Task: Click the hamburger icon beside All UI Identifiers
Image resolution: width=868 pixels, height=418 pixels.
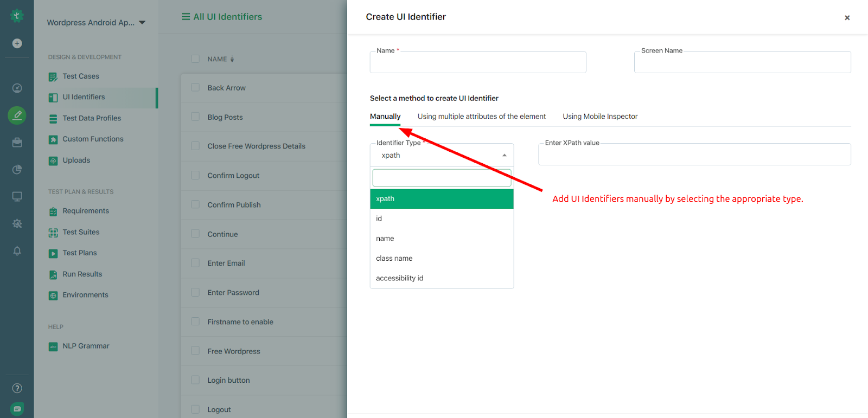Action: [x=186, y=17]
